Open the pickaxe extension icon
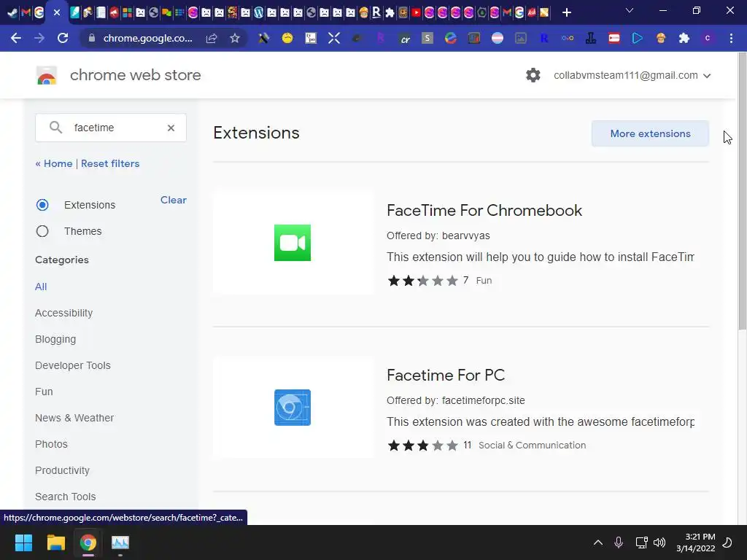 click(x=263, y=38)
